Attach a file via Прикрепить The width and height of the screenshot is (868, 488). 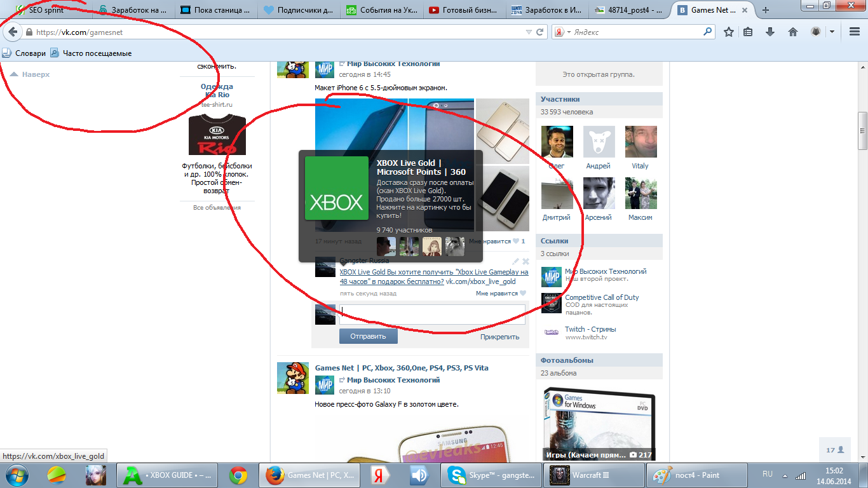pyautogui.click(x=499, y=337)
